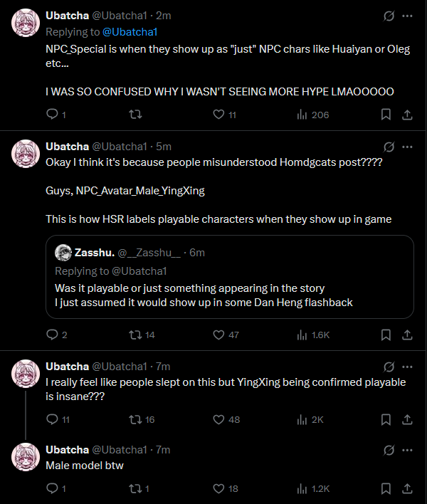Image resolution: width=427 pixels, height=504 pixels.
Task: Open the @Ubatcha1 reply mention link
Action: (131, 32)
